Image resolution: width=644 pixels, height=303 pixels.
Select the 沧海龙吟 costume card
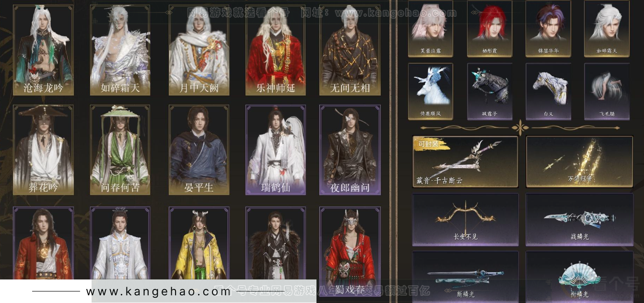(x=43, y=50)
